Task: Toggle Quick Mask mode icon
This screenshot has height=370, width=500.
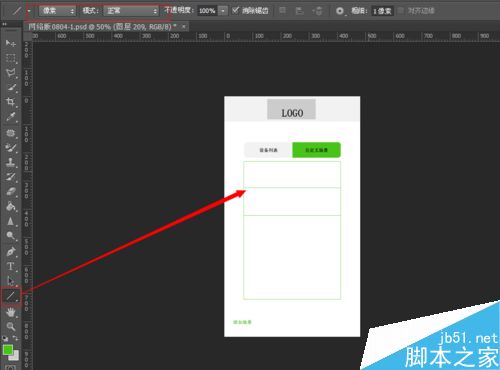Action: click(x=10, y=367)
